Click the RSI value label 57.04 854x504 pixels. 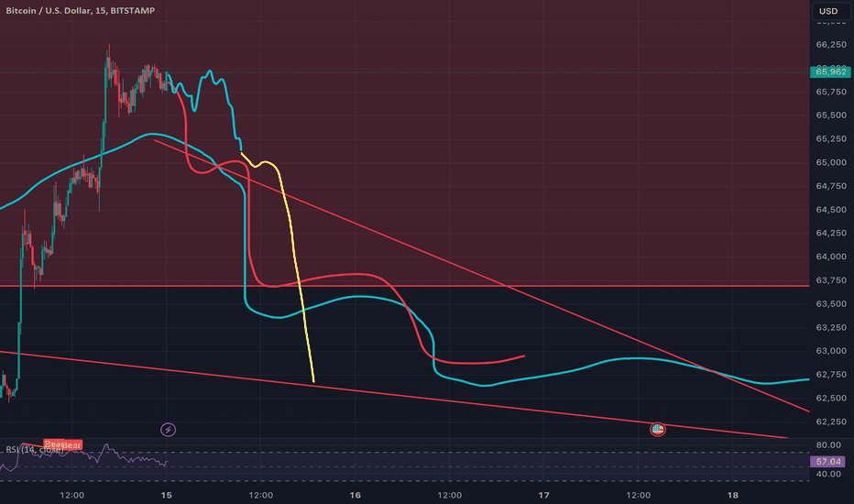(x=829, y=462)
